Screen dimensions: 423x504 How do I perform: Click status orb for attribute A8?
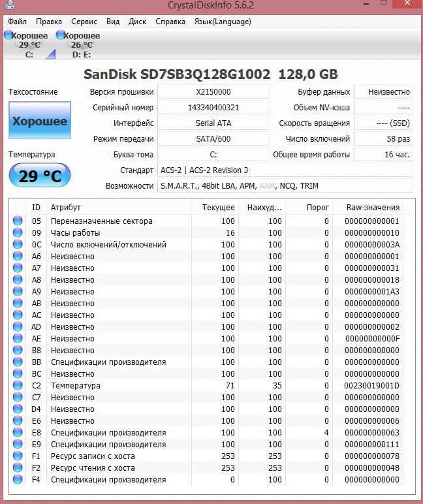(x=18, y=279)
